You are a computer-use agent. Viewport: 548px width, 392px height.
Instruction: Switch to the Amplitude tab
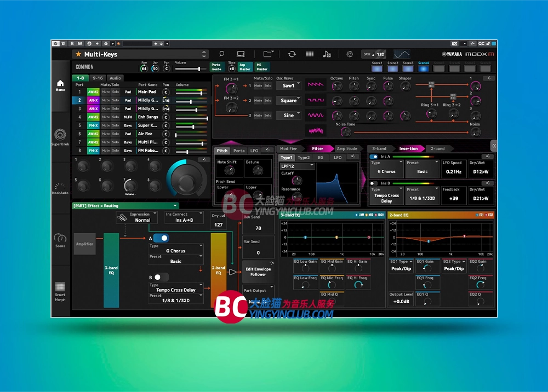coord(347,148)
